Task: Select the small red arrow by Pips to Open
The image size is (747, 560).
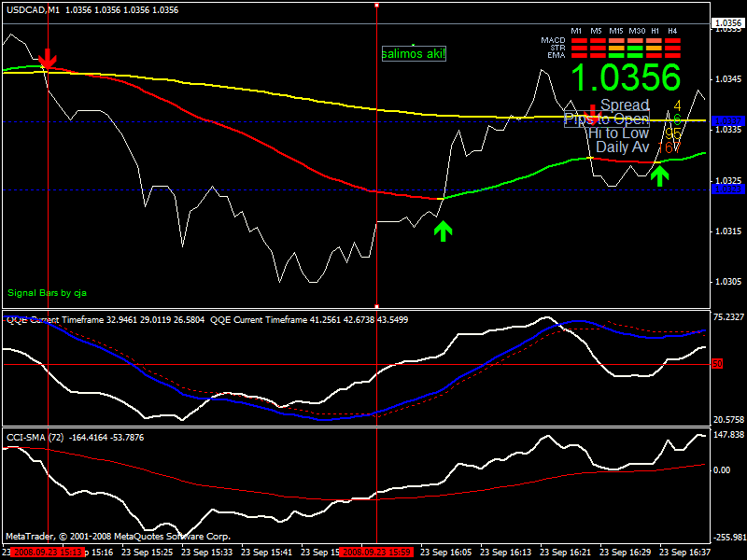Action: pos(592,114)
